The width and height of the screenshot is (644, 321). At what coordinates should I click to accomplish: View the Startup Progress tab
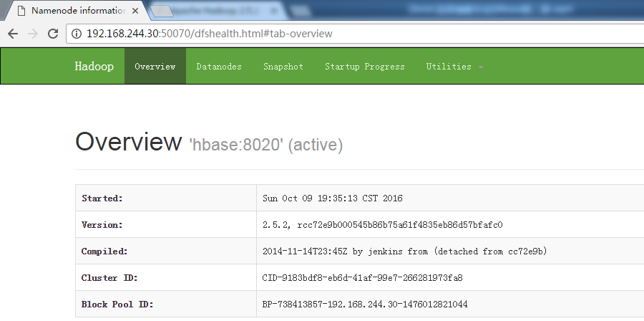click(364, 67)
